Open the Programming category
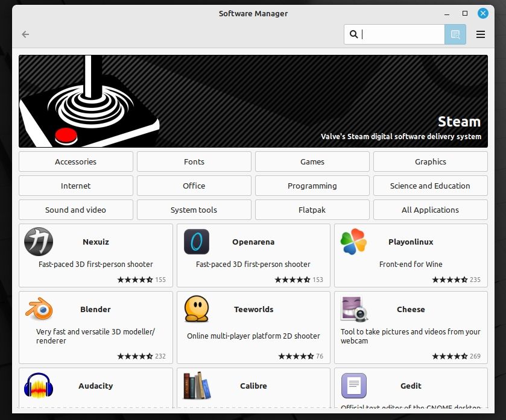 (x=312, y=186)
